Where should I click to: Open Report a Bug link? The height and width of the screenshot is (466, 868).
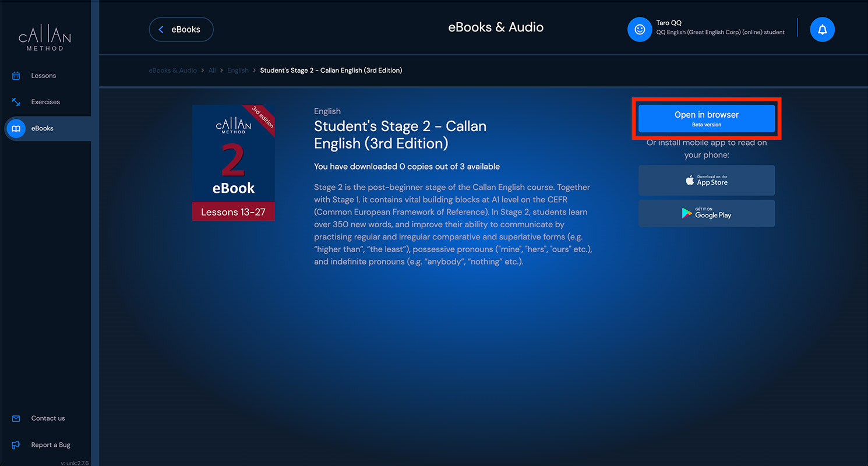[51, 445]
